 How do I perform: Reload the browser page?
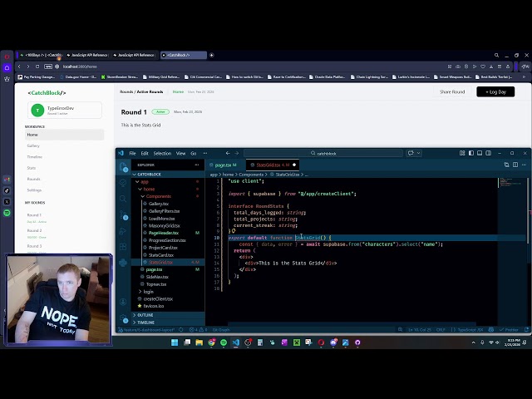(x=37, y=66)
